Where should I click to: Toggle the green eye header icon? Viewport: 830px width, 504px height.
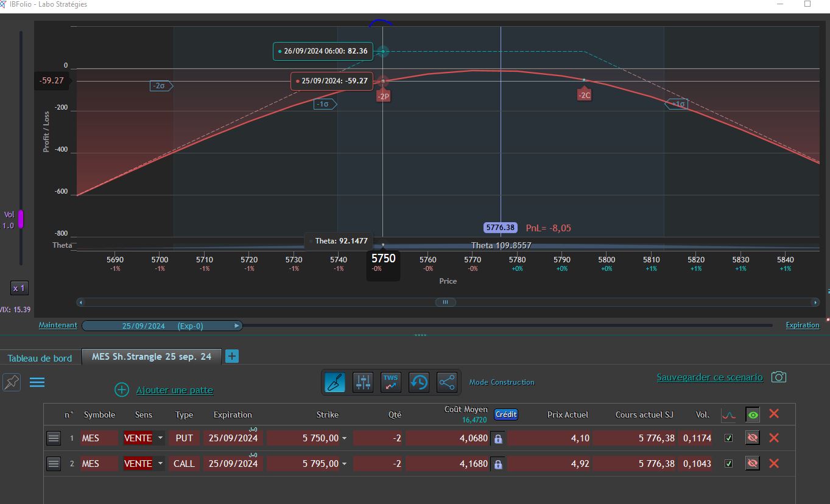tap(753, 415)
